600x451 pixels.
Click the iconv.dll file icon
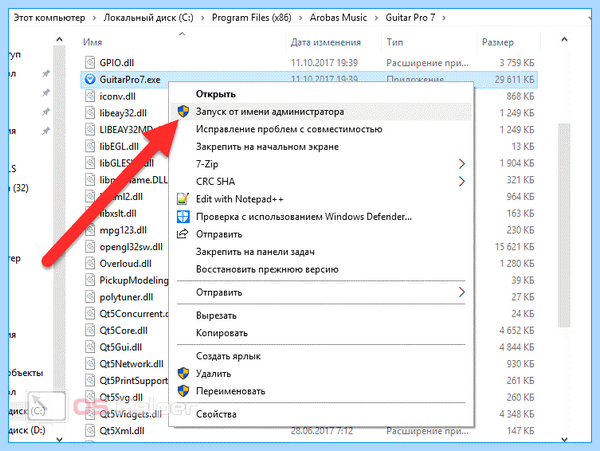pyautogui.click(x=90, y=96)
